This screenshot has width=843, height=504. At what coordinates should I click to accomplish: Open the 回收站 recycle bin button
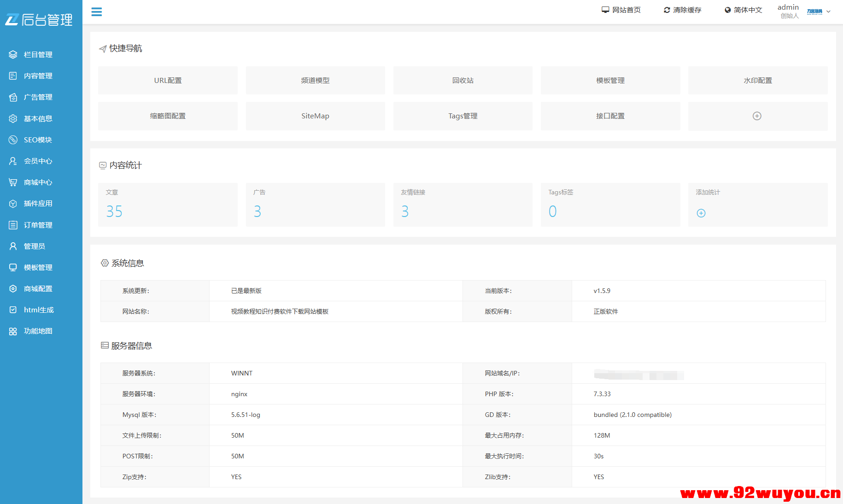tap(462, 80)
